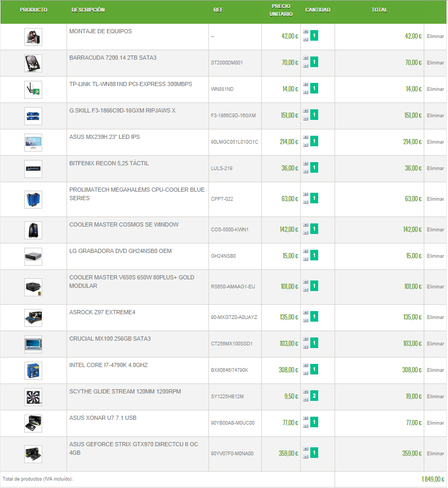Remove ASUS MX239H monitor via Eliminar
The height and width of the screenshot is (488, 448).
[435, 142]
